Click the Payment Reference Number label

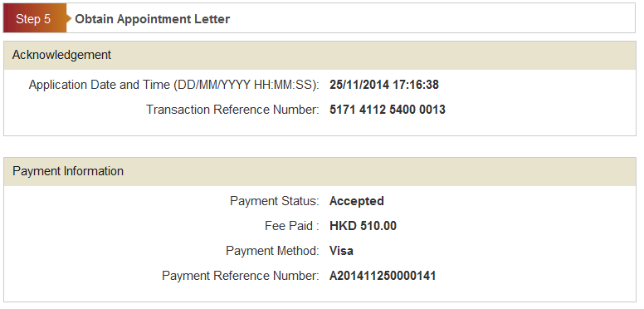(x=241, y=276)
